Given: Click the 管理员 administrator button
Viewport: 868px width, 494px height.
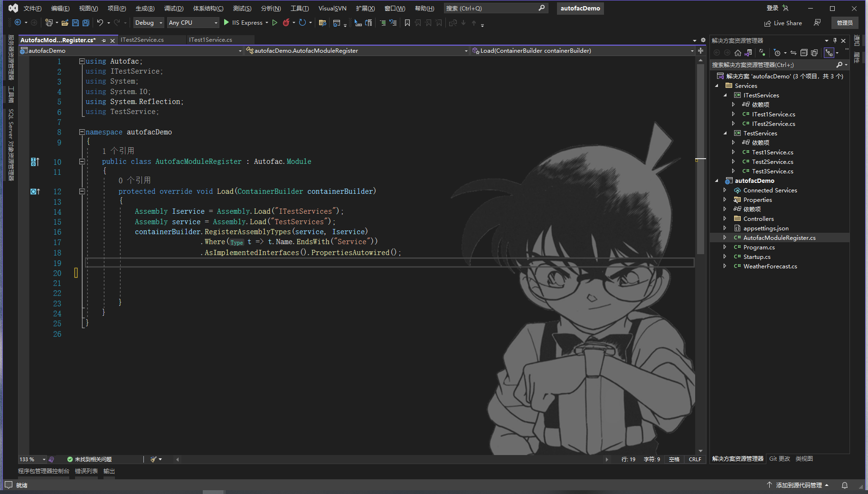Looking at the screenshot, I should [845, 23].
